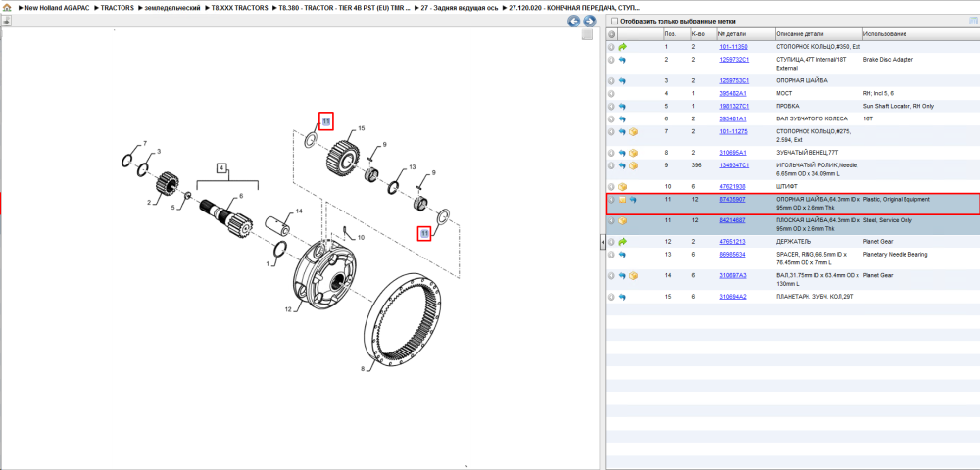Click 'Steel, Service Only' usage text
Screen dimensions: 980x470
pyautogui.click(x=887, y=221)
